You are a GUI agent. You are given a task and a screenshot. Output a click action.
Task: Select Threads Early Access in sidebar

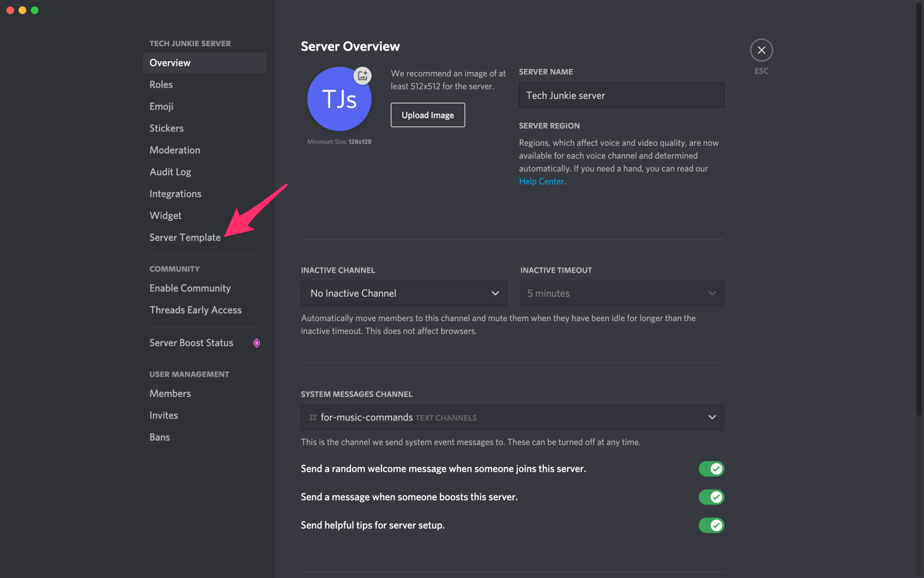tap(195, 310)
